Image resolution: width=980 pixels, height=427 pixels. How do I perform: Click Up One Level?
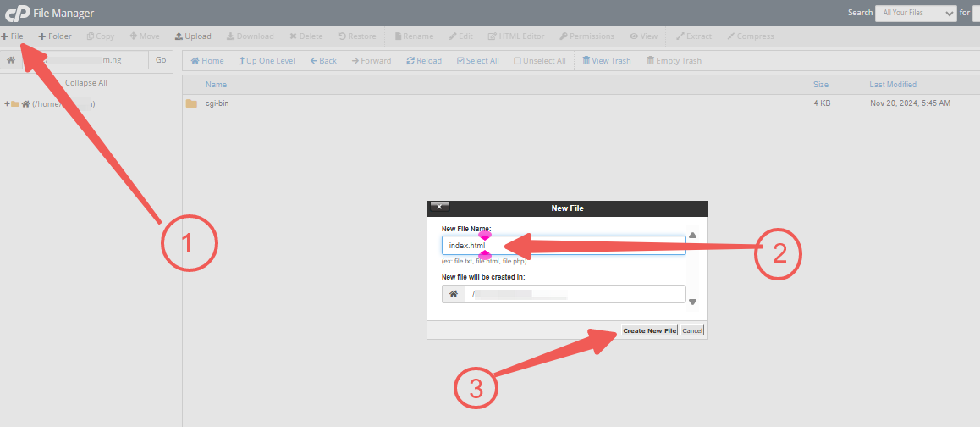click(267, 61)
